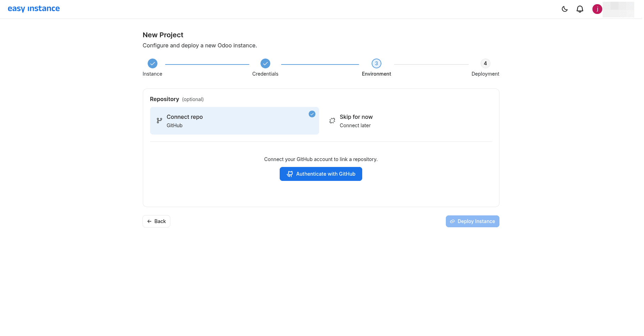
Task: Click Authenticate with GitHub button
Action: pyautogui.click(x=321, y=174)
